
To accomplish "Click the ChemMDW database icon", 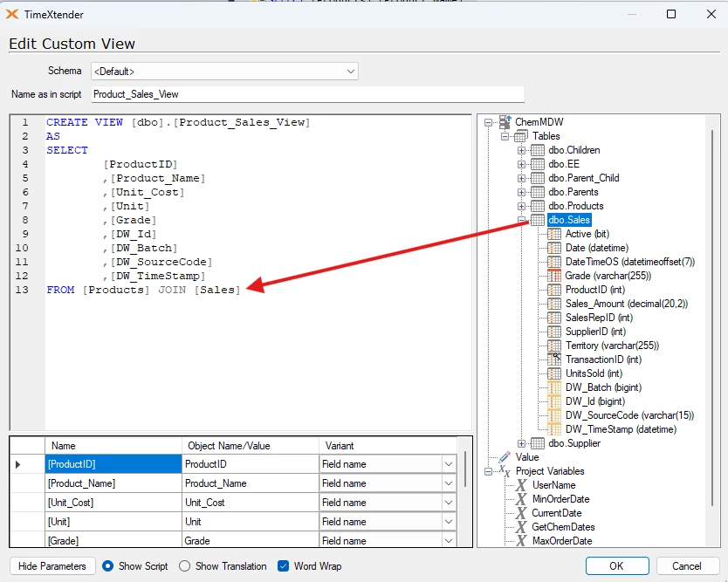I will [x=505, y=122].
